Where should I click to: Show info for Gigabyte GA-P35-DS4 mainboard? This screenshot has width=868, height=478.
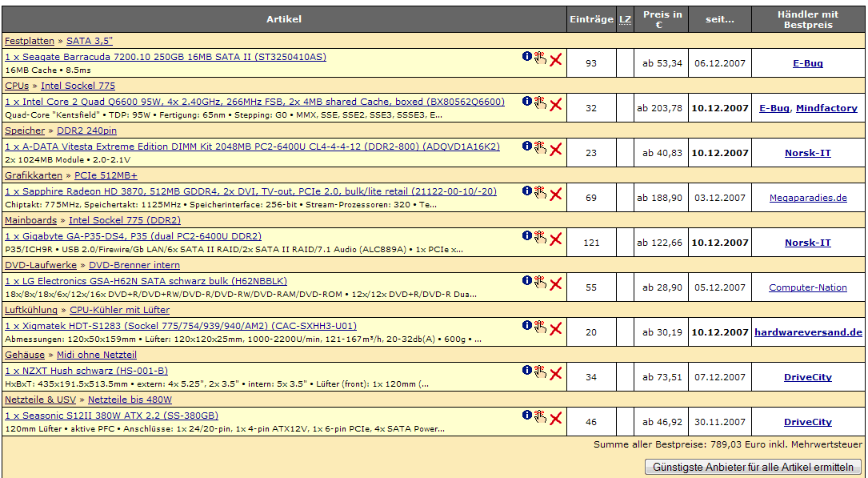[x=527, y=236]
